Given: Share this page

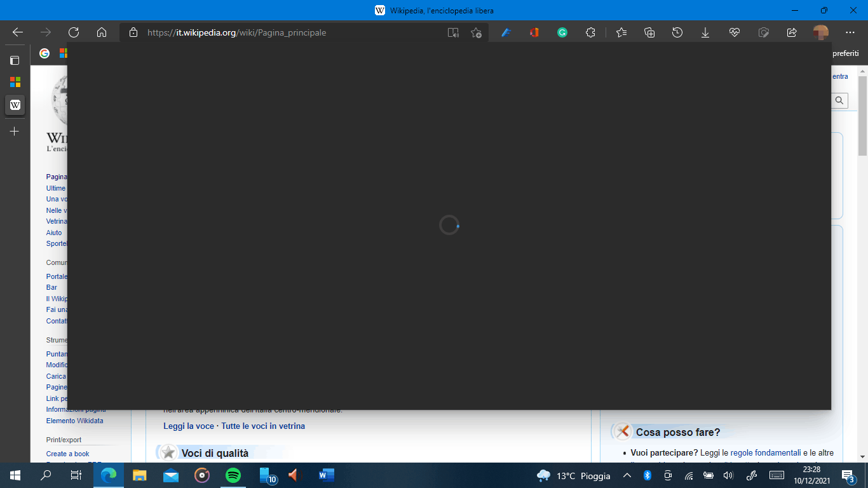Looking at the screenshot, I should (792, 32).
